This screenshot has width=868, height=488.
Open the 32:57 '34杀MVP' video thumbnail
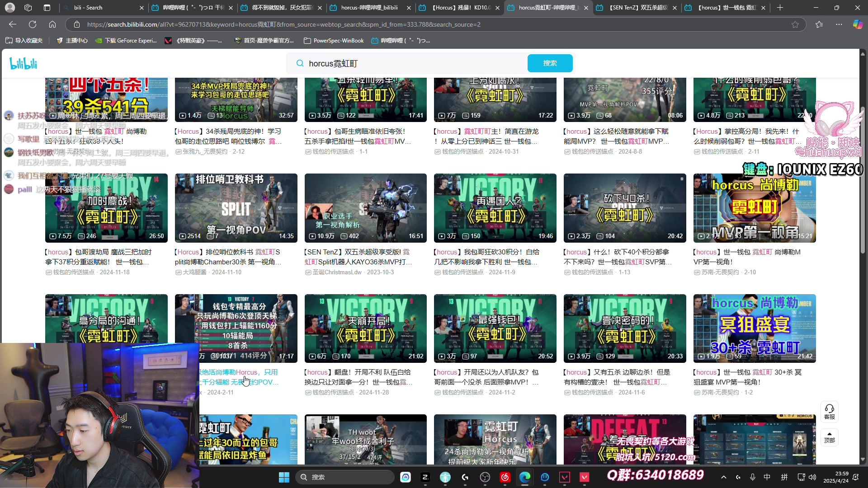pos(236,100)
